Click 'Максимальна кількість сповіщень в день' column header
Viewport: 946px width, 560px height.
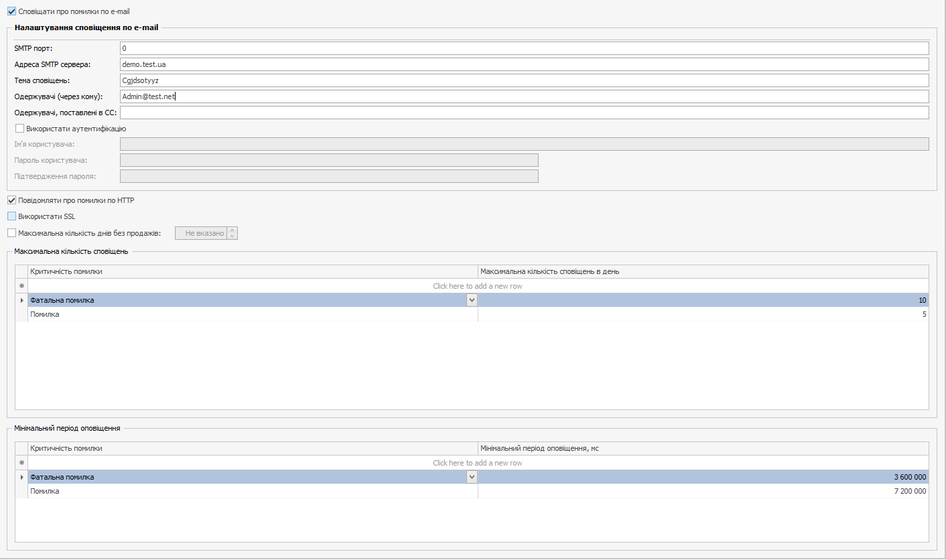point(703,271)
